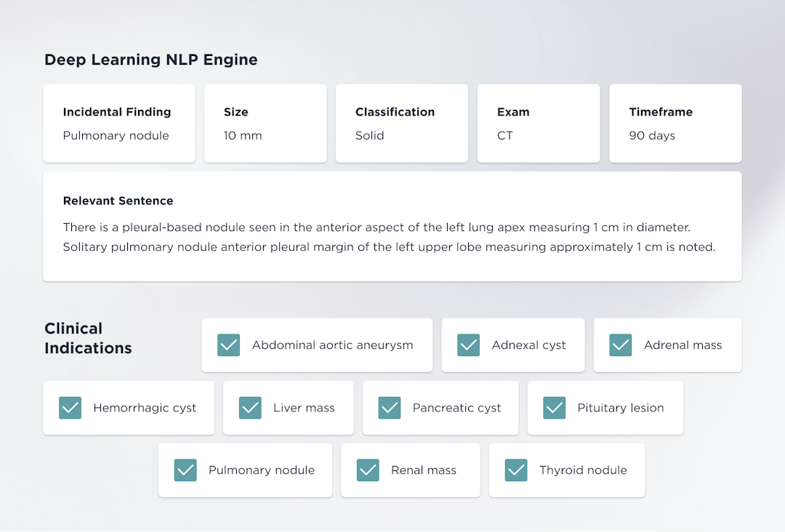Click the Thyroid nodule label text

(x=583, y=470)
